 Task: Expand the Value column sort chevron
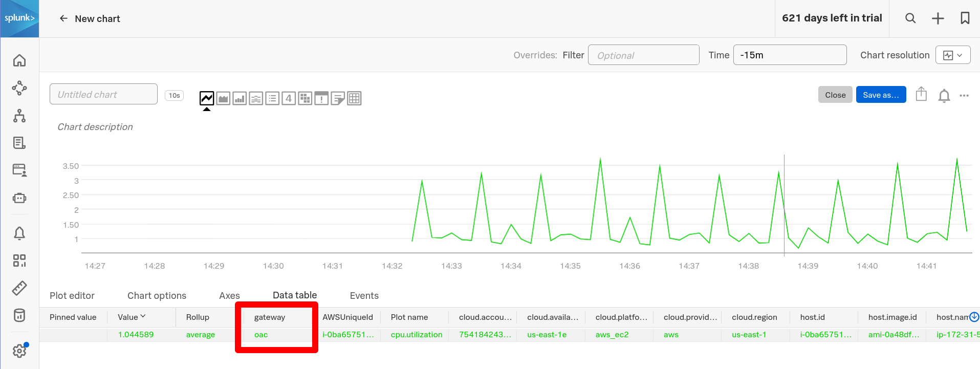point(143,316)
